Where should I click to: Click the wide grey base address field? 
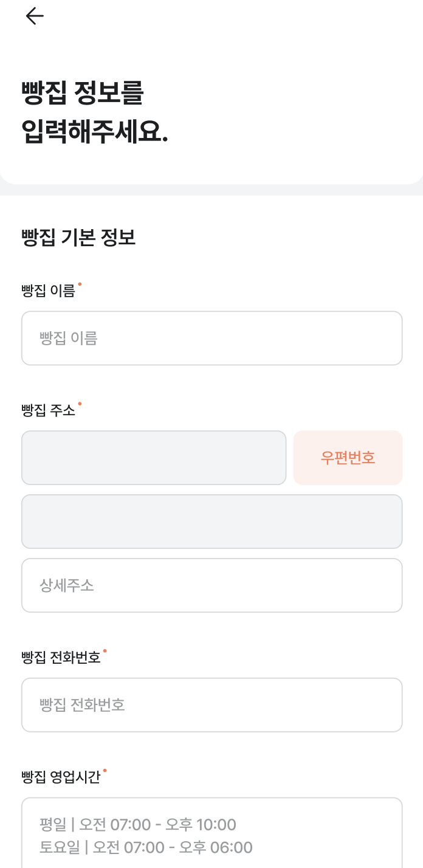click(211, 522)
